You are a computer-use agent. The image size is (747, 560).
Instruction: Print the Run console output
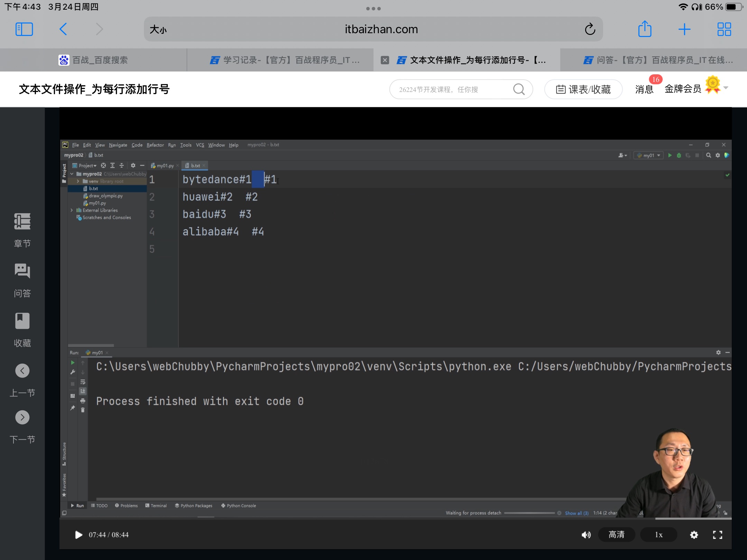[83, 401]
